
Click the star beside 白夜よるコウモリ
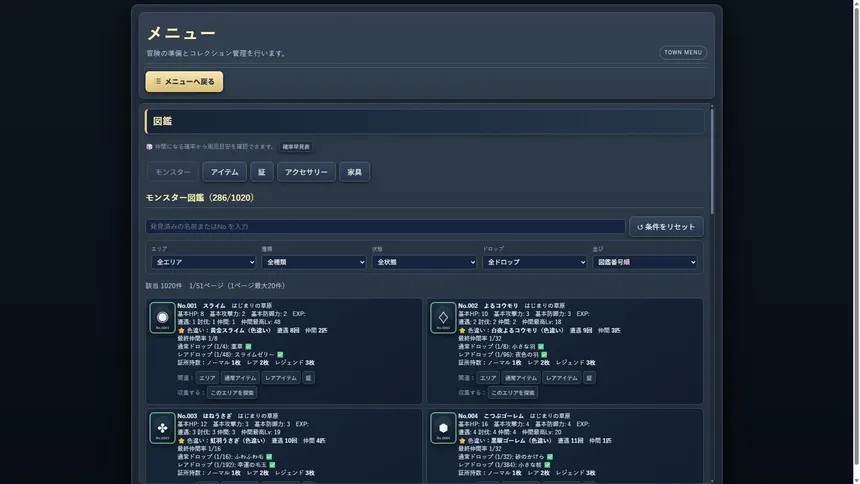(462, 330)
